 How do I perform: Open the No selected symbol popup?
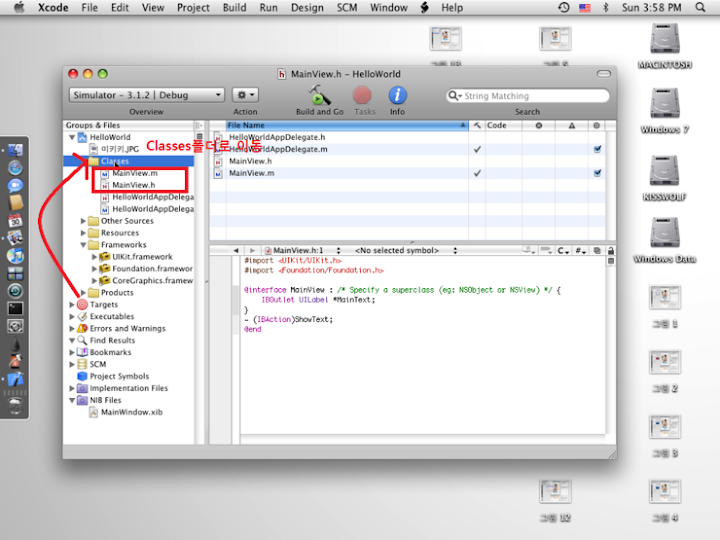[406, 250]
